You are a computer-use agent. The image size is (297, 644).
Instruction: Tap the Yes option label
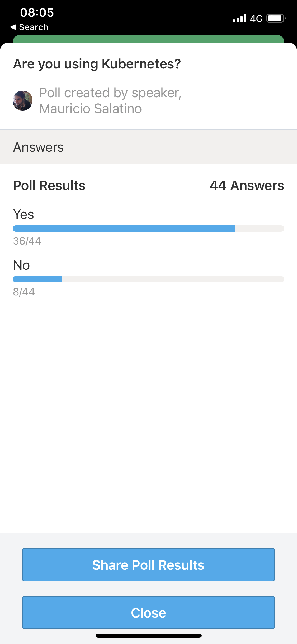pos(23,214)
